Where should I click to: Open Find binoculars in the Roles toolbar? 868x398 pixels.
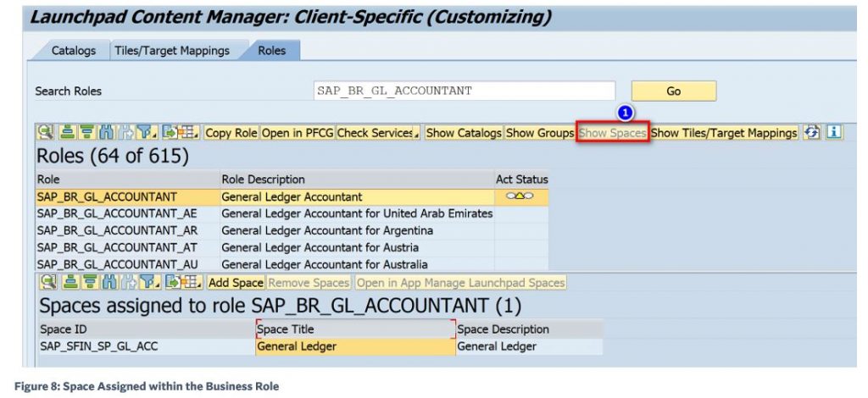point(106,132)
